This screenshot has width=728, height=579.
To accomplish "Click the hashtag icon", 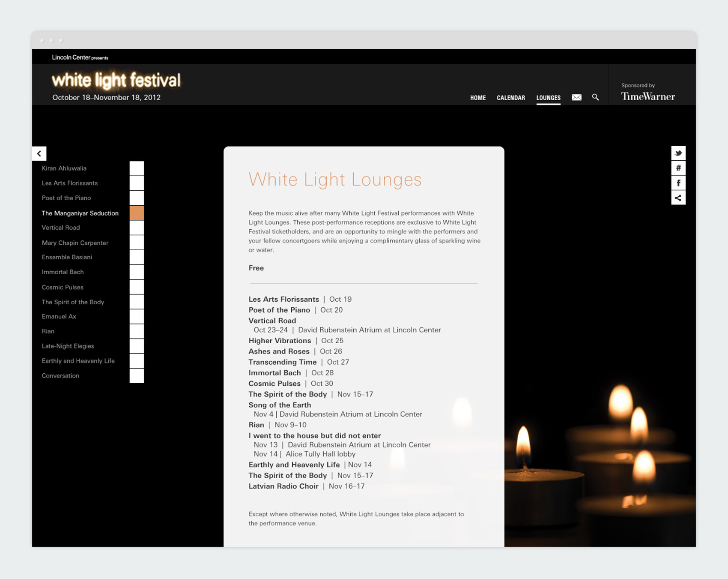I will tap(678, 168).
